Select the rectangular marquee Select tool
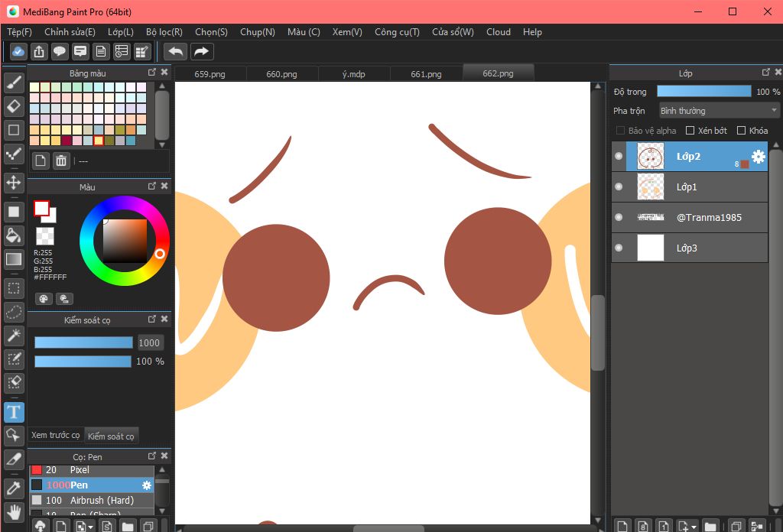Image resolution: width=783 pixels, height=532 pixels. click(x=14, y=288)
